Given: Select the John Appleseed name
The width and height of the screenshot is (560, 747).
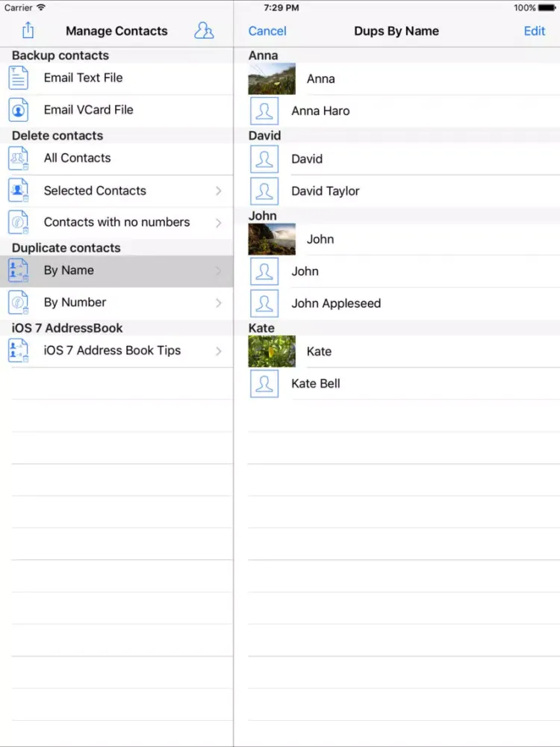Looking at the screenshot, I should 336,303.
